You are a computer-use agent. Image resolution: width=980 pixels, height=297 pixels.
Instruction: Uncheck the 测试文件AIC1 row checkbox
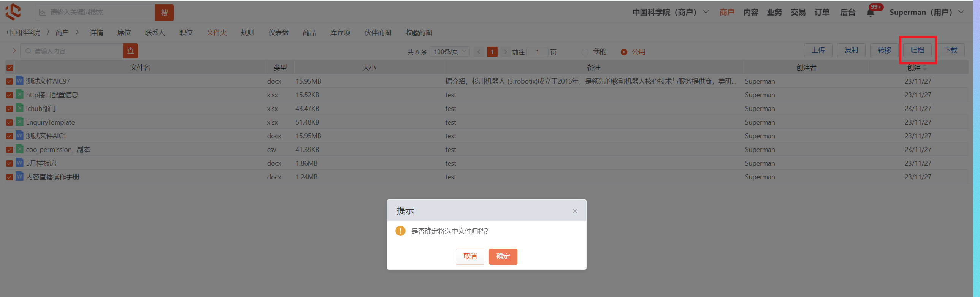point(10,136)
